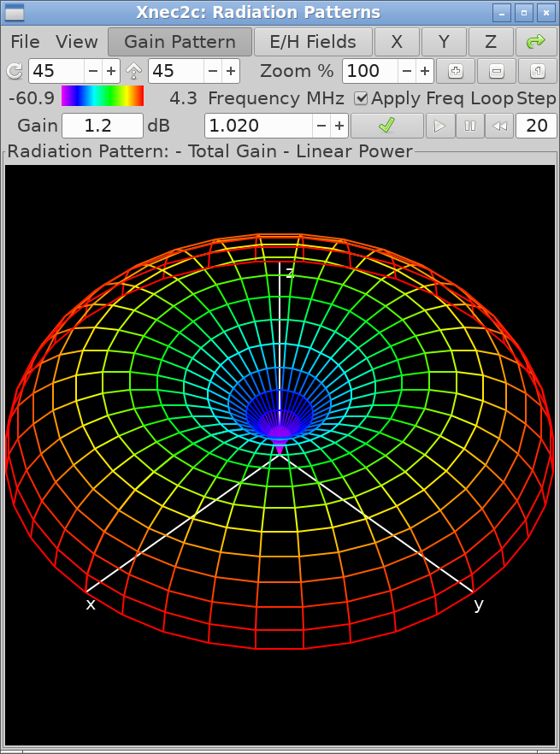Viewport: 560px width, 754px height.
Task: Rewind the frequency loop to start
Action: pos(499,126)
